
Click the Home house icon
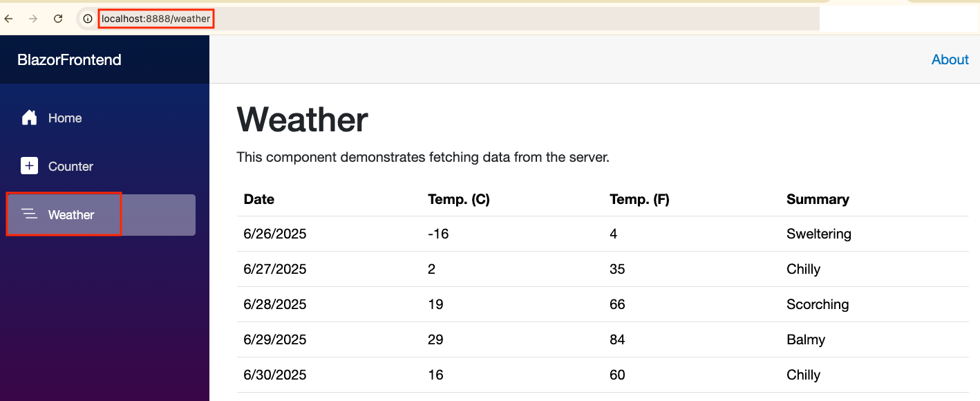29,118
